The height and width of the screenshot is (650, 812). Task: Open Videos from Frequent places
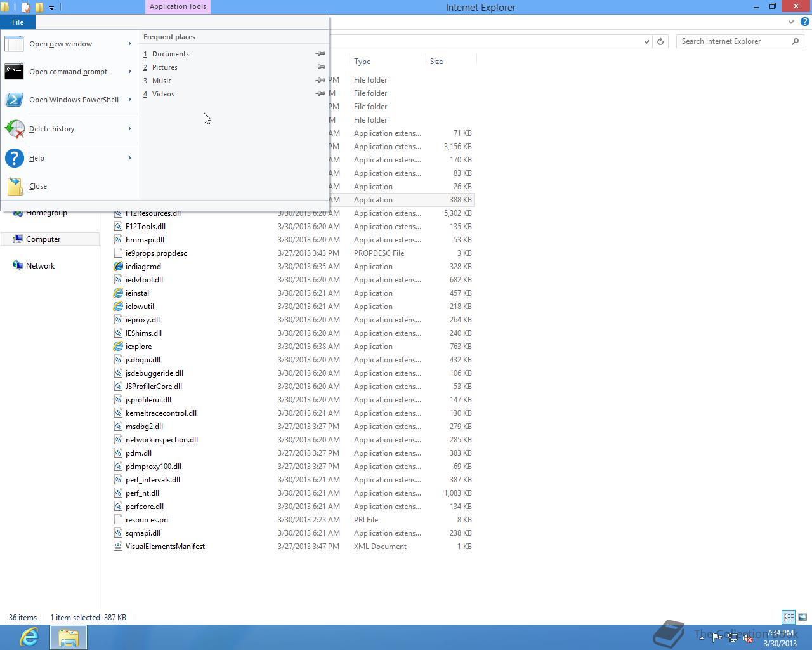pos(163,94)
